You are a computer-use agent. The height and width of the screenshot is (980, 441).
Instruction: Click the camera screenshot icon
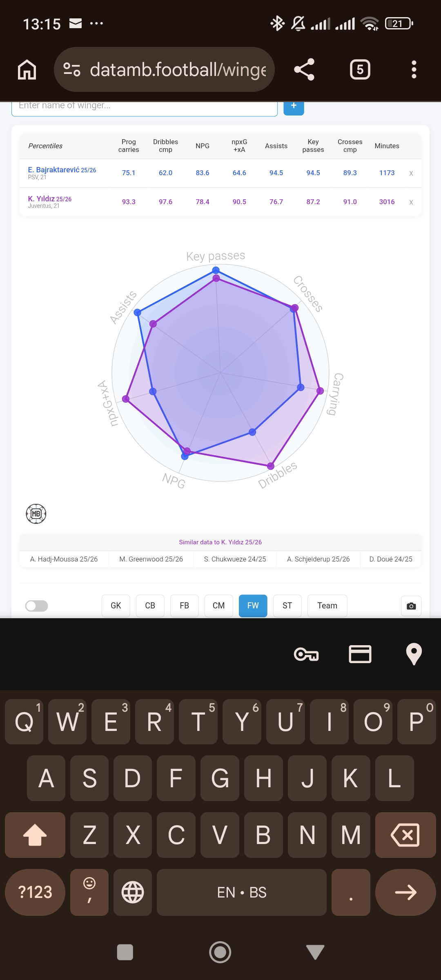point(411,606)
